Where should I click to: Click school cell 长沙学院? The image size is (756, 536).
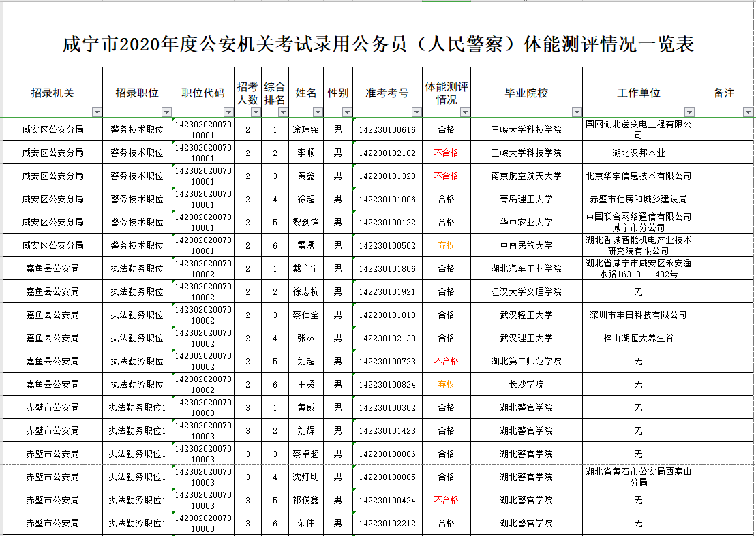pos(526,384)
